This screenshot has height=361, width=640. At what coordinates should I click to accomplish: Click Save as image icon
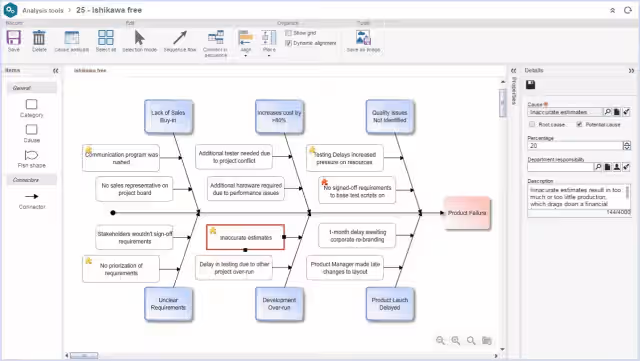tap(363, 38)
